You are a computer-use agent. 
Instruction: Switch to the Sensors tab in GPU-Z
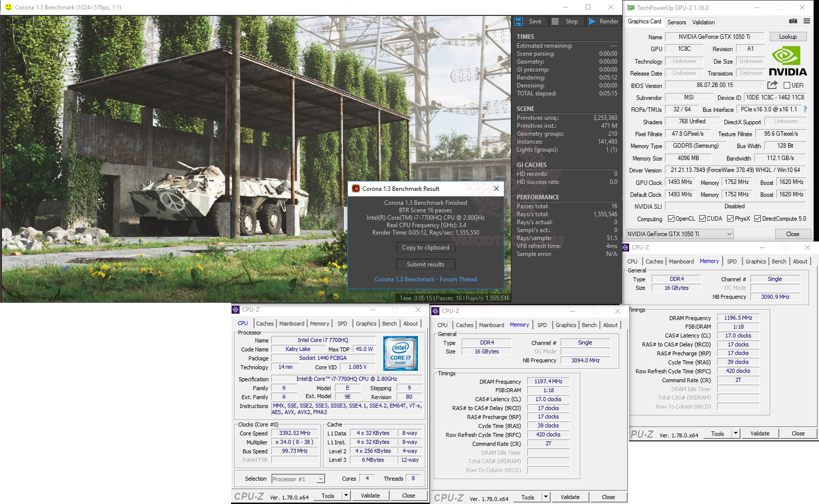point(676,22)
